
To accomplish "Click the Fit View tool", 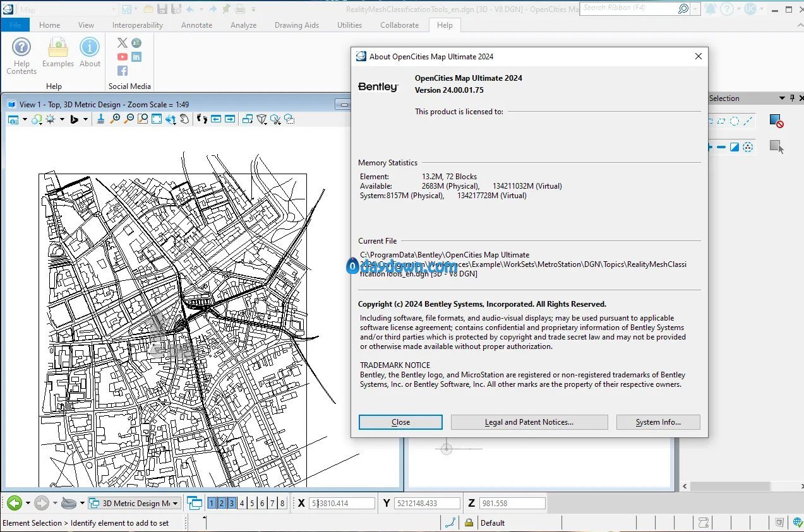I will pyautogui.click(x=157, y=119).
